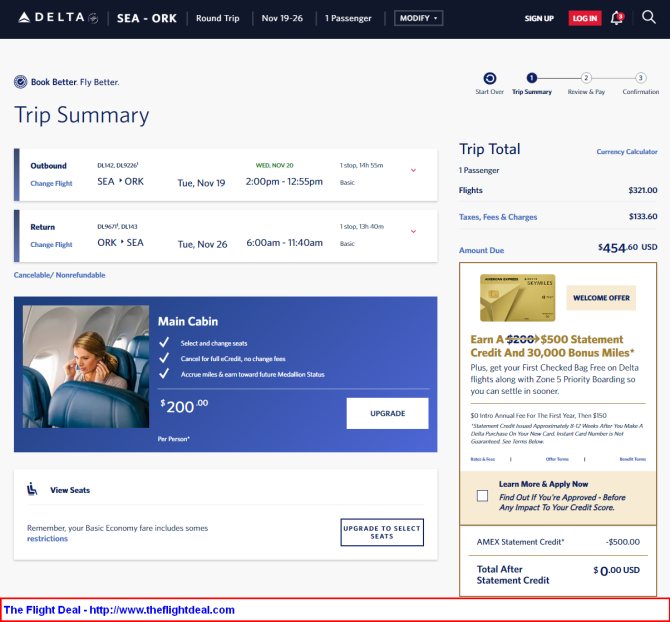The height and width of the screenshot is (622, 670).
Task: Click the Nov 19-26 dates text
Action: pos(282,18)
